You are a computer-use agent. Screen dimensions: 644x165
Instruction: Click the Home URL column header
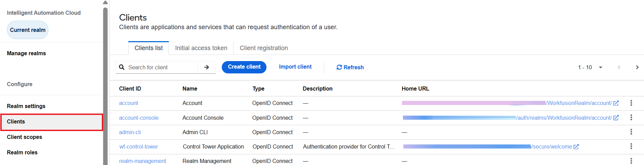(x=415, y=89)
